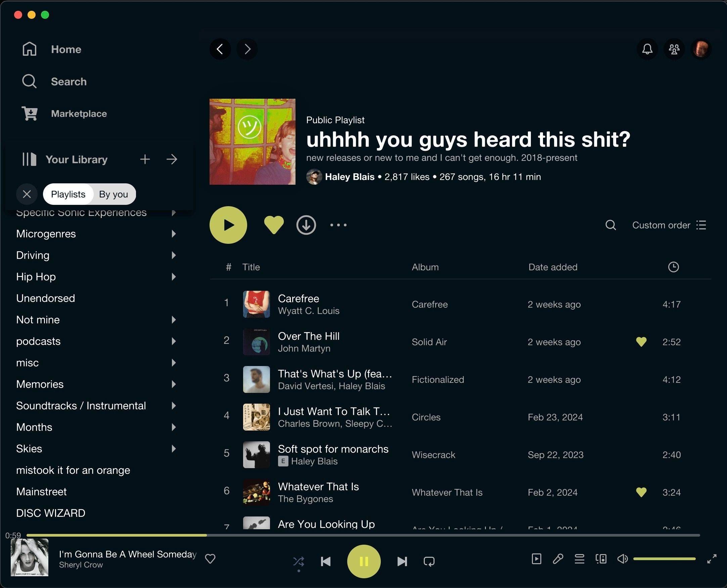Search within the playlist

pyautogui.click(x=610, y=225)
